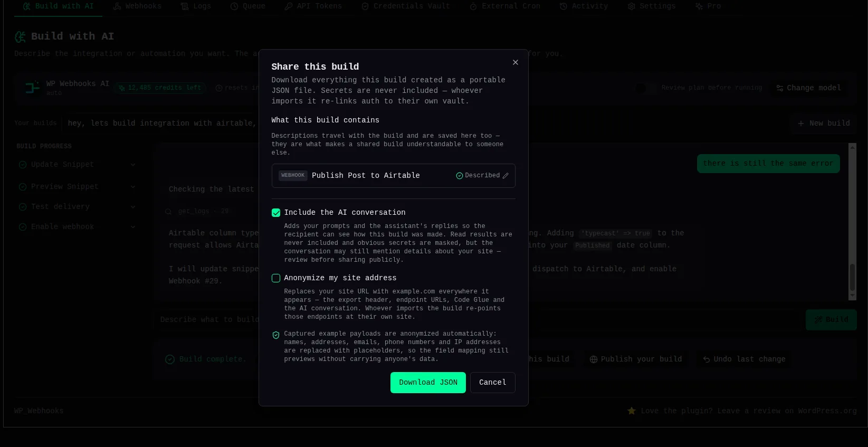Viewport: 868px width, 447px height.
Task: Click the 12,485 credits left badge
Action: tap(160, 88)
